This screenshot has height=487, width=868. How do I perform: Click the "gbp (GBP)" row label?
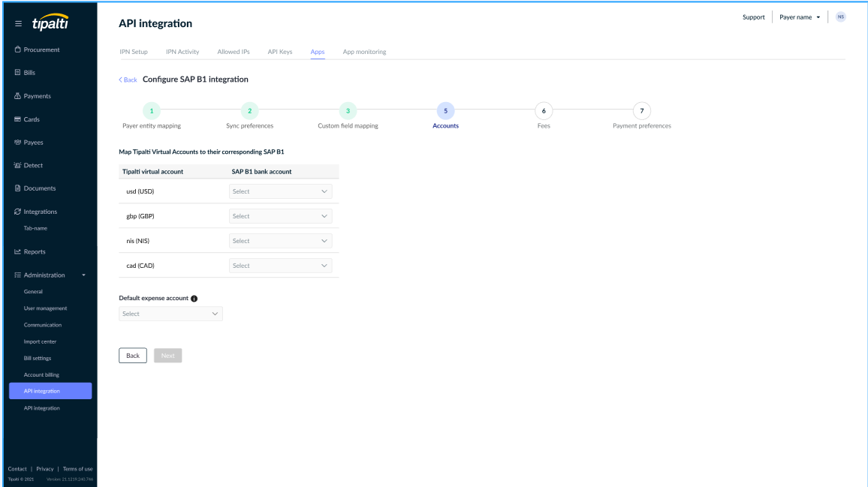[140, 216]
